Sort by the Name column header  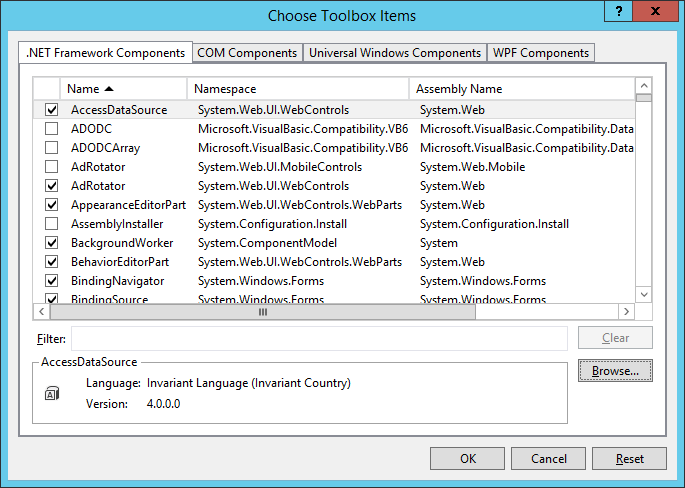pos(123,89)
